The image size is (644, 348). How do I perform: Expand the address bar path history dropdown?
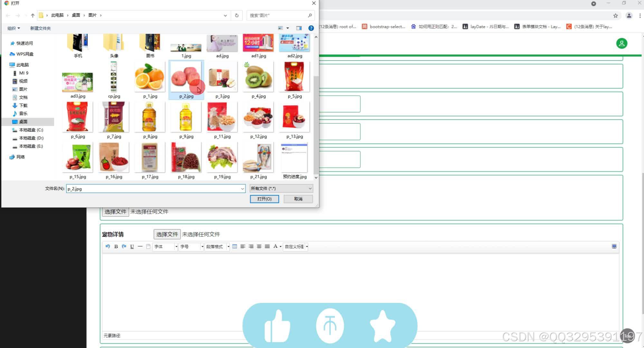tap(225, 15)
